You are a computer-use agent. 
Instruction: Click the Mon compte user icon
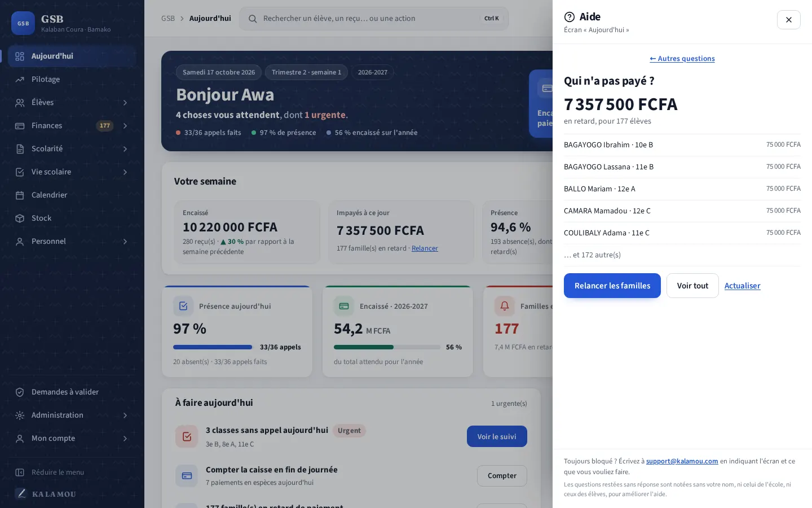click(x=20, y=439)
